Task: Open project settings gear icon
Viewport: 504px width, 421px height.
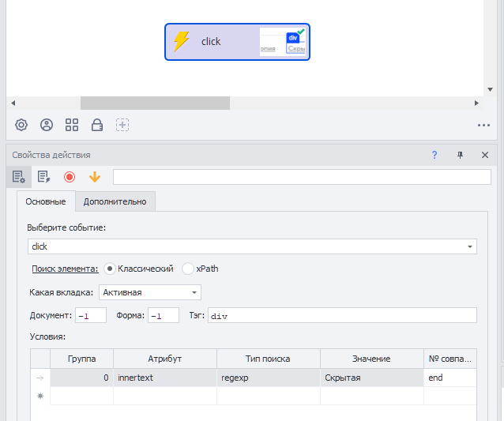Action: point(21,125)
